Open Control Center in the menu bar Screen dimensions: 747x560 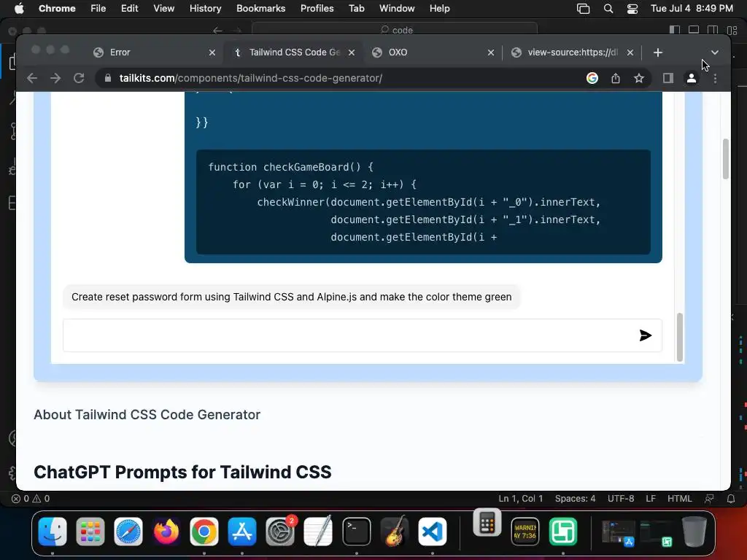pos(632,9)
